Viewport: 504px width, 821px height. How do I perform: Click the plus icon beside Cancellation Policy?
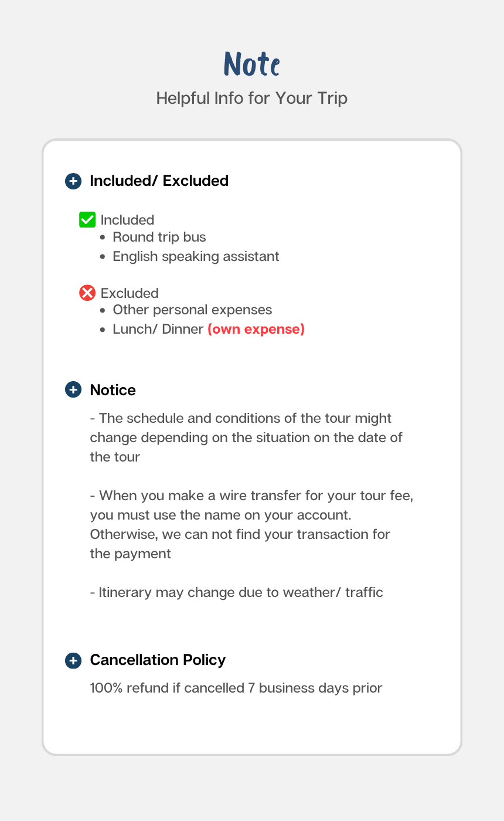pos(73,660)
